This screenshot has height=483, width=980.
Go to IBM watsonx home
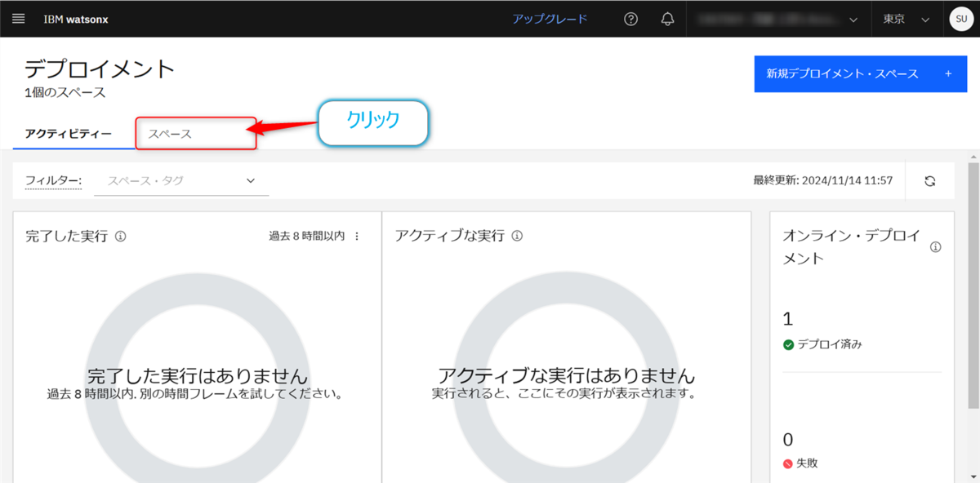(76, 19)
